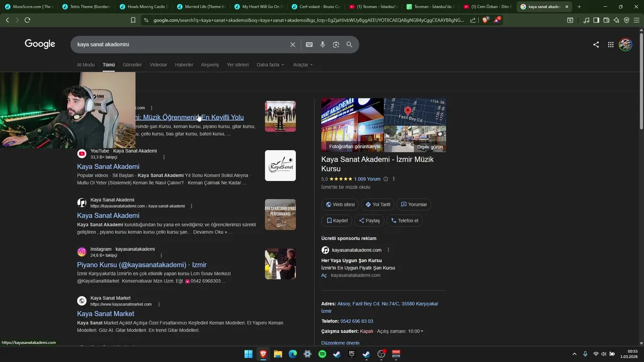The height and width of the screenshot is (362, 644).
Task: Click the Kaydet button
Action: (337, 221)
